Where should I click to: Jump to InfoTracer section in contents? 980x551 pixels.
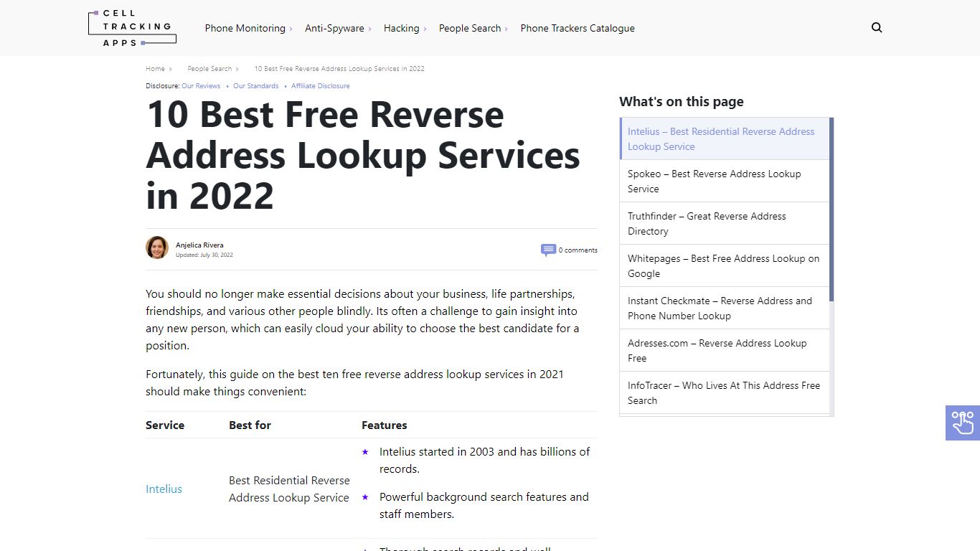[725, 392]
